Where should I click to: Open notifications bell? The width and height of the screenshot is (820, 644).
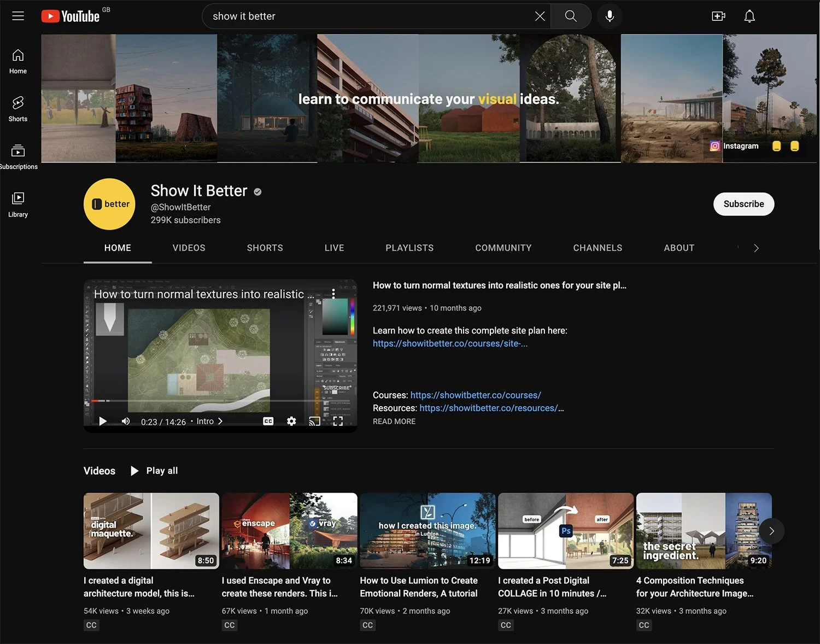click(749, 16)
